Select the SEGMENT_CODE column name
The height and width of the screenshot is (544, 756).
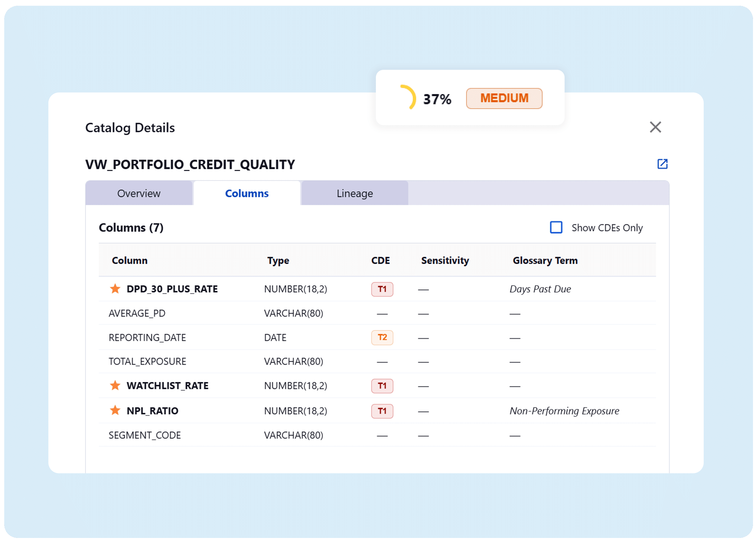[x=145, y=435]
